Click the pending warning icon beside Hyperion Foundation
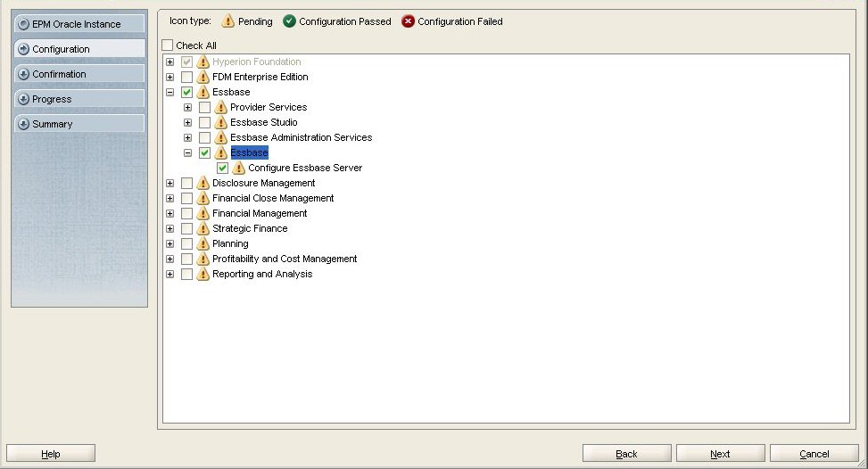The height and width of the screenshot is (469, 868). point(203,62)
